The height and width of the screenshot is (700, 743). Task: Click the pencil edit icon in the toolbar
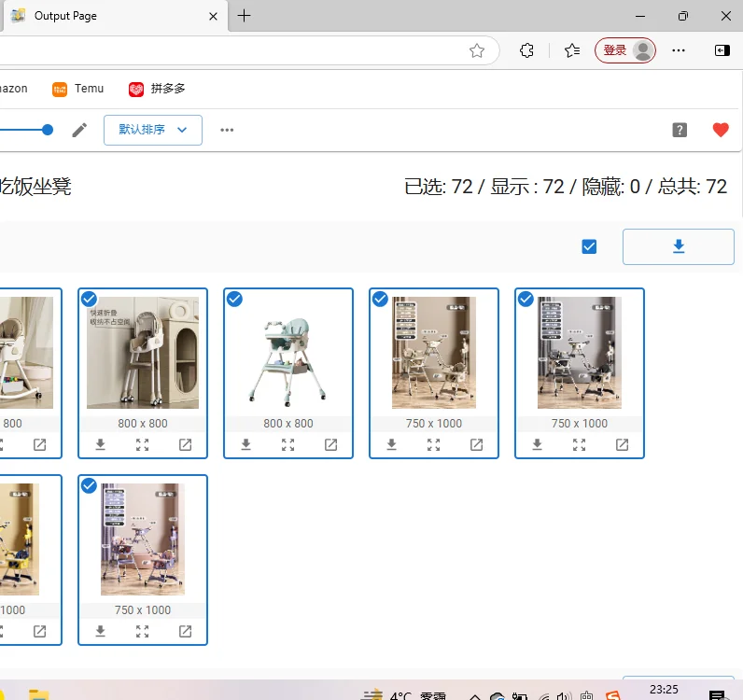79,130
